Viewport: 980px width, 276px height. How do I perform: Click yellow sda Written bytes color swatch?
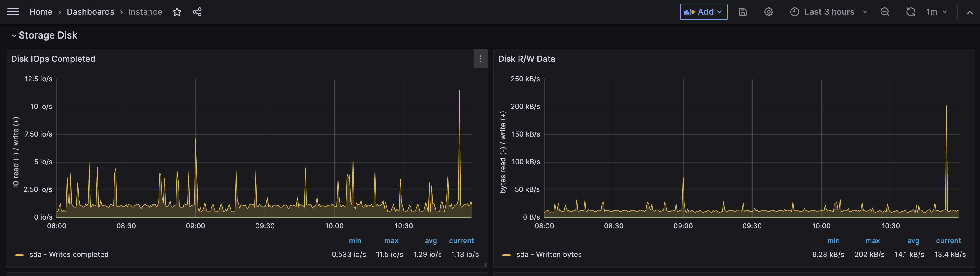coord(506,255)
